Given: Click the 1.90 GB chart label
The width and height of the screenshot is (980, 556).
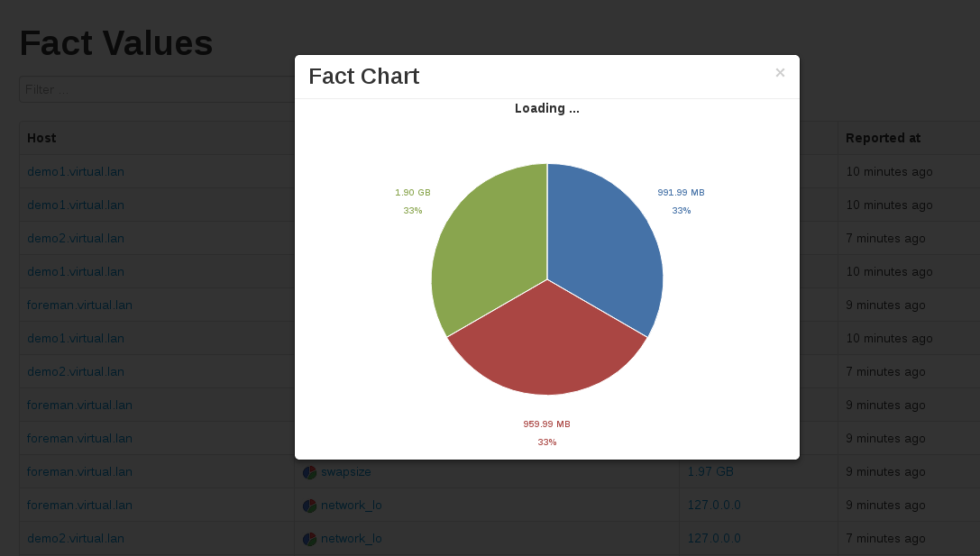Looking at the screenshot, I should pyautogui.click(x=413, y=193).
